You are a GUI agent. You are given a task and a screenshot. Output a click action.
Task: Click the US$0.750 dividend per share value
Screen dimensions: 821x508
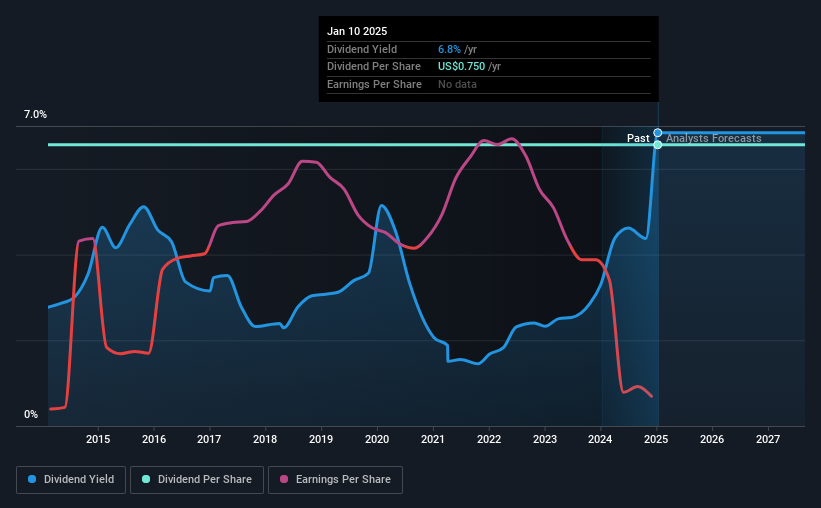(x=461, y=67)
